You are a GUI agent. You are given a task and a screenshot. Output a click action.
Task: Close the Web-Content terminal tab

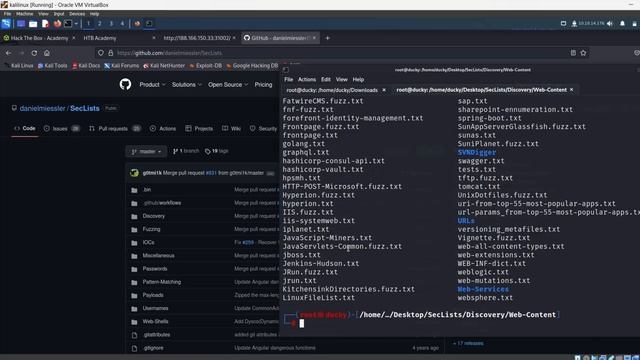pyautogui.click(x=571, y=89)
